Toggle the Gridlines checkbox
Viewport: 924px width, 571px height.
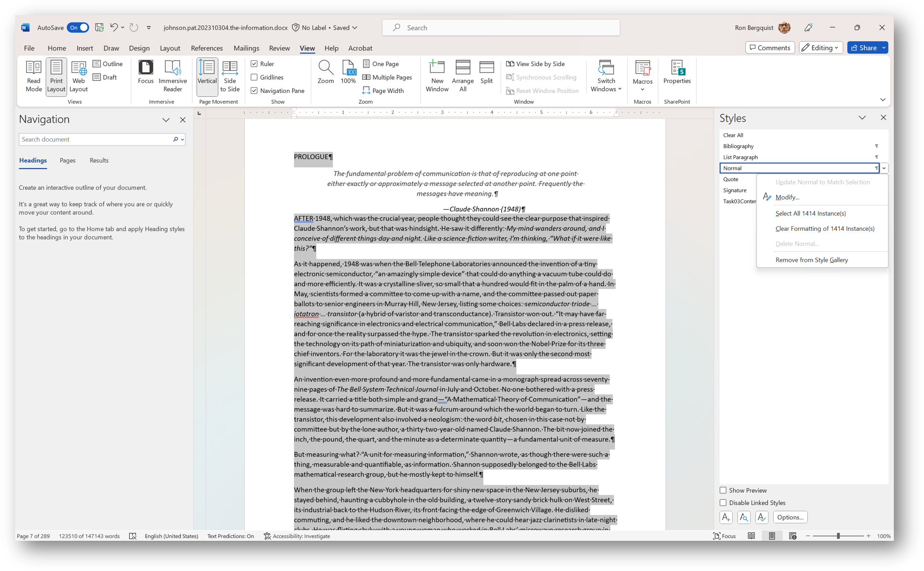254,77
